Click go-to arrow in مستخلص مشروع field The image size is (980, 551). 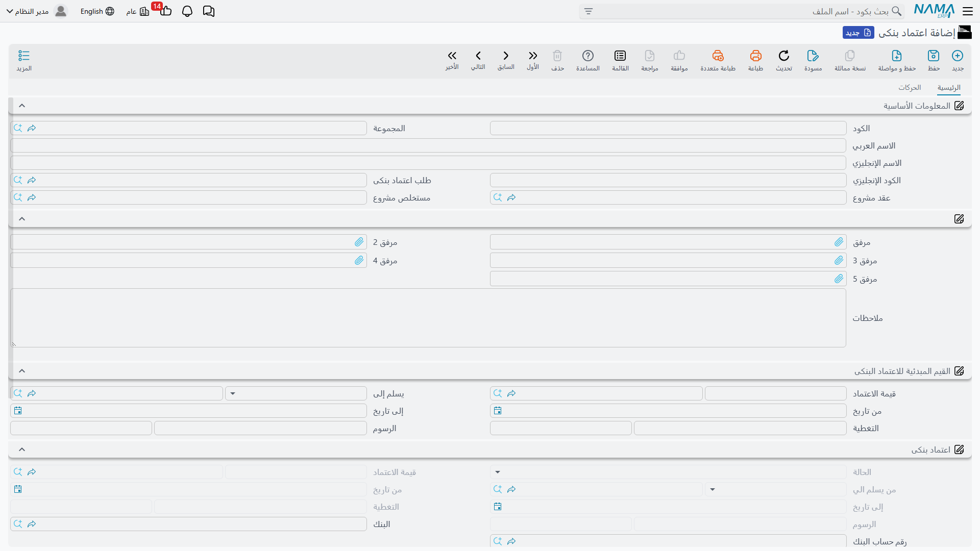click(x=32, y=197)
